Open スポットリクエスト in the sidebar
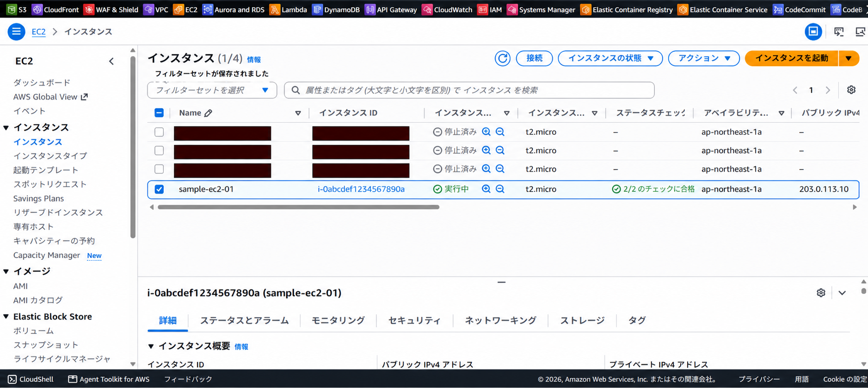This screenshot has height=388, width=868. (50, 184)
